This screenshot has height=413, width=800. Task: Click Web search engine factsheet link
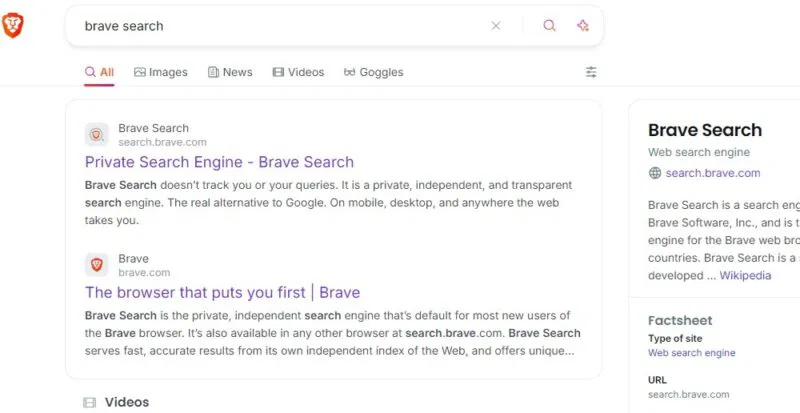pos(691,353)
